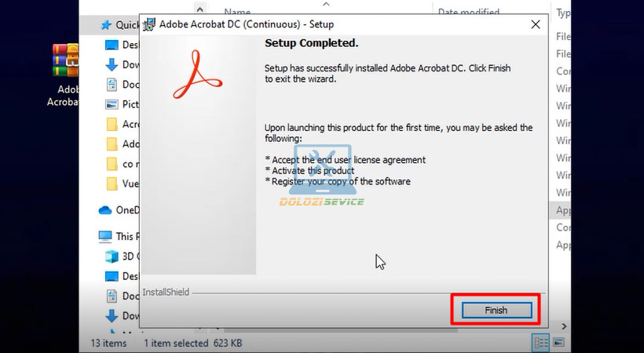Click the setup installer icon in title bar
This screenshot has width=644, height=353.
click(x=148, y=24)
